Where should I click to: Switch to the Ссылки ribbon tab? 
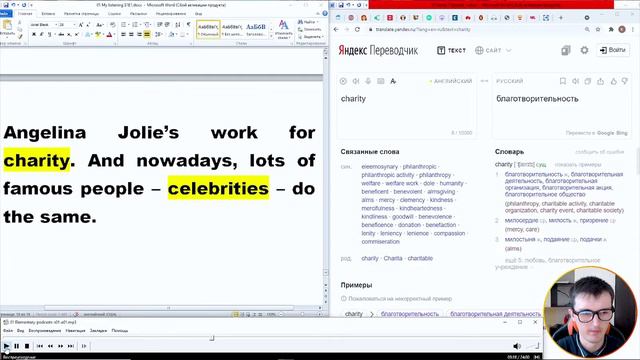point(115,13)
